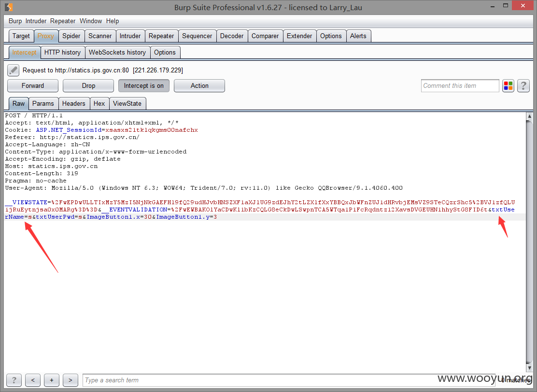Open the Window menu
The width and height of the screenshot is (537, 392).
point(91,21)
